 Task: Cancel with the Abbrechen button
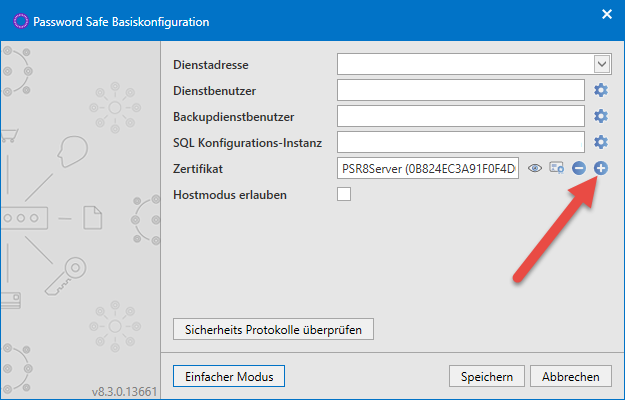point(571,376)
